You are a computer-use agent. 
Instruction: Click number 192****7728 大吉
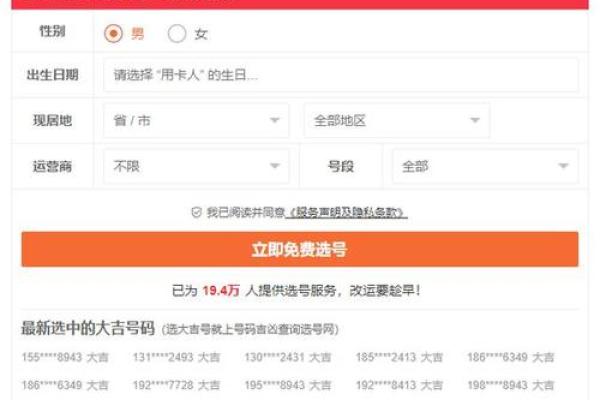coord(176,385)
